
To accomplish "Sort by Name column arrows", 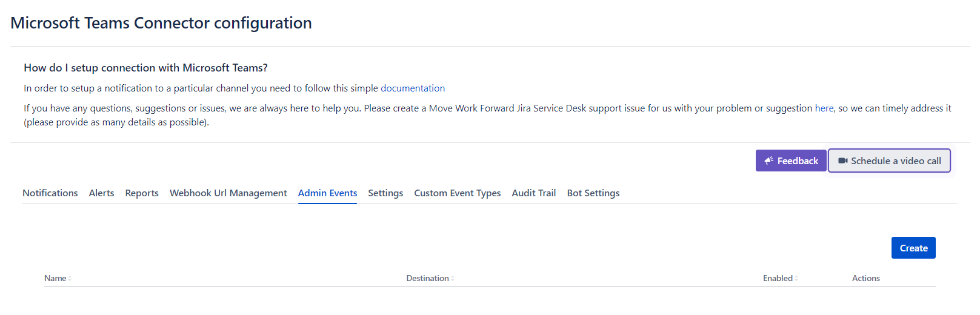I will coord(70,279).
